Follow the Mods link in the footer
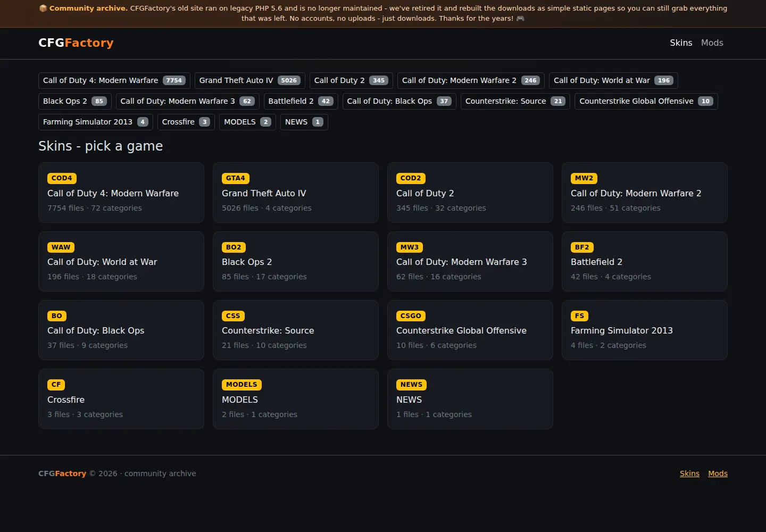The image size is (766, 532). point(718,473)
